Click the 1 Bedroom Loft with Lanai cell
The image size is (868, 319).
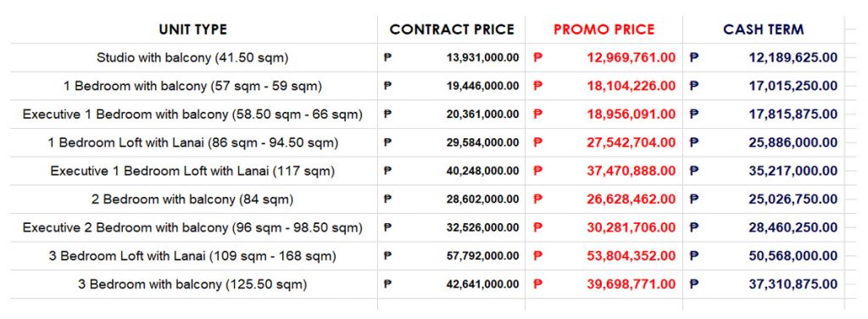(x=192, y=143)
